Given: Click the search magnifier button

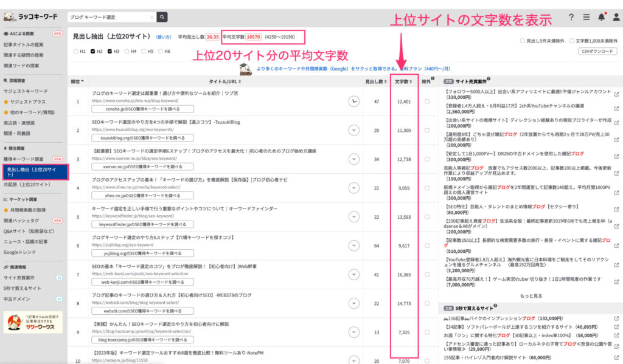Looking at the screenshot, I should click(x=162, y=17).
